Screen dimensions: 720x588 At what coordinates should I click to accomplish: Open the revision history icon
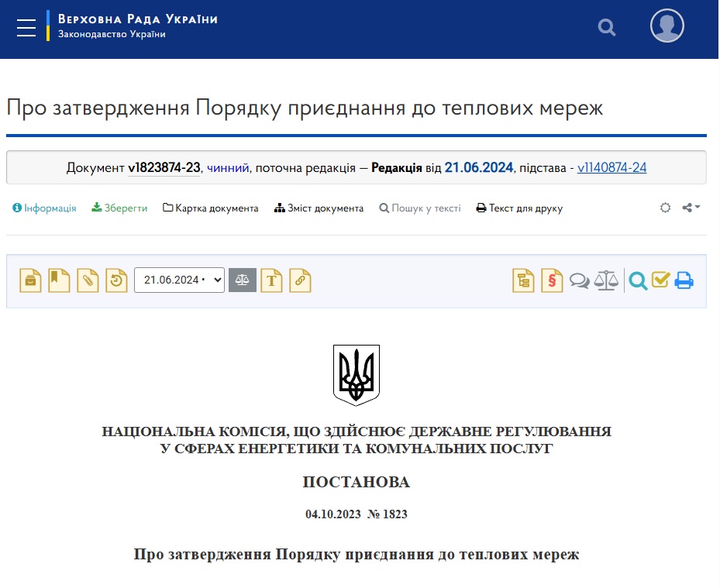click(x=116, y=280)
